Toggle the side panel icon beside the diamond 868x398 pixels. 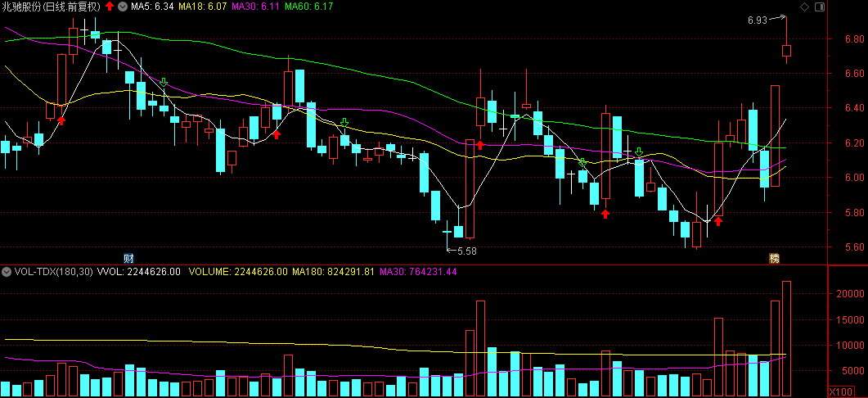(820, 7)
